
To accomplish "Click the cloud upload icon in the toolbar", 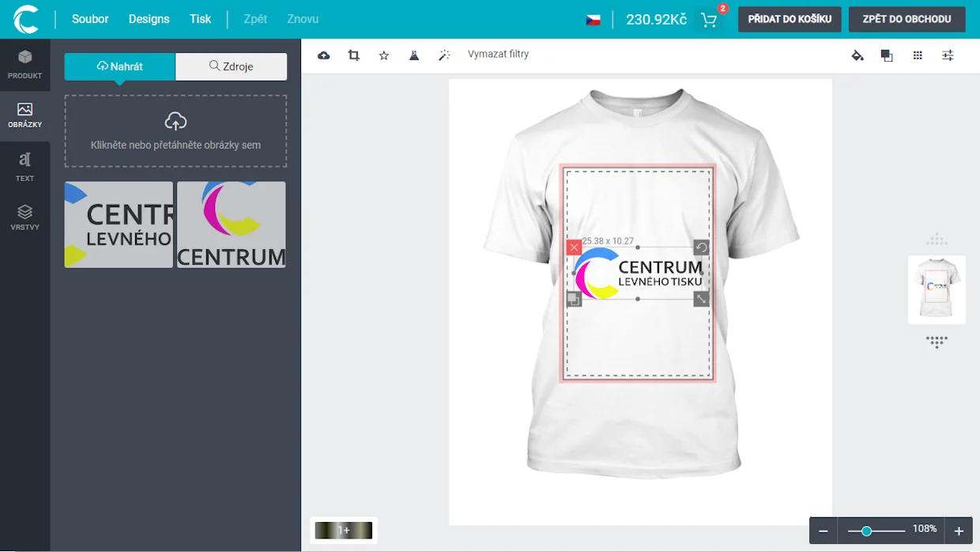I will tap(323, 55).
